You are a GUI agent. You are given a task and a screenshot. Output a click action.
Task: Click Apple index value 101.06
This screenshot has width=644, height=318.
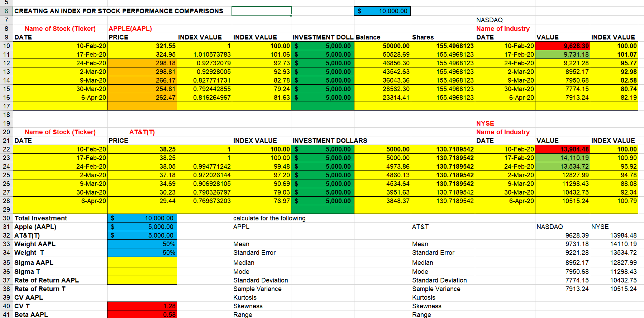click(262, 55)
